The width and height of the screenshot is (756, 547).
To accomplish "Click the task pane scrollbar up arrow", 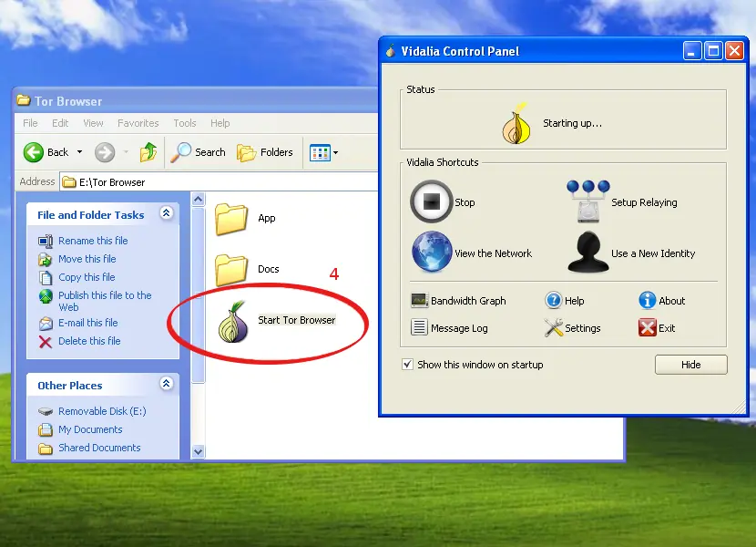I will click(x=199, y=200).
